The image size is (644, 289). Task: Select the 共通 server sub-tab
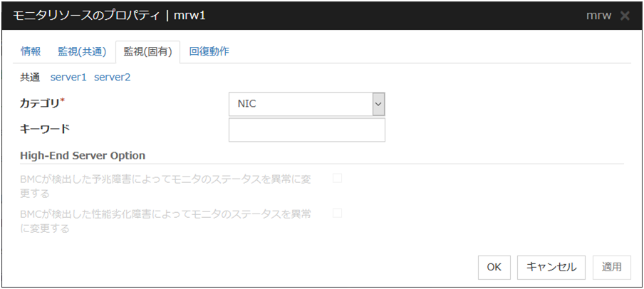[30, 77]
